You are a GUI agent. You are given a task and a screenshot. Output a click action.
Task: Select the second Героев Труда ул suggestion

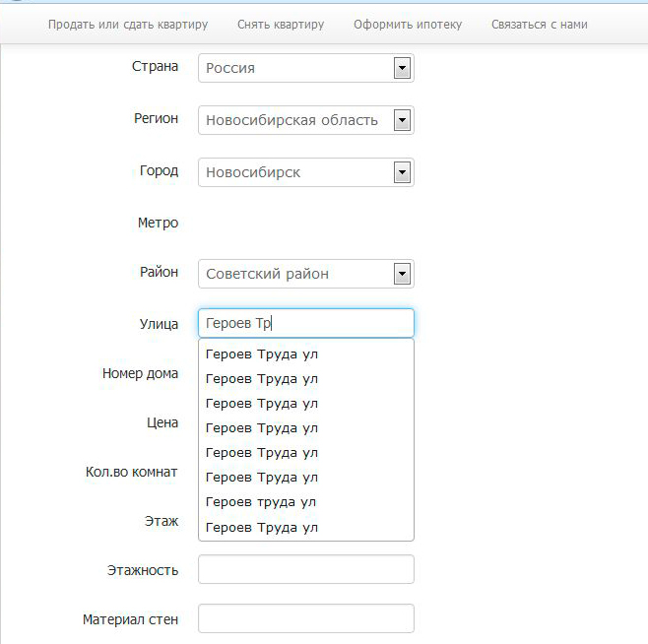pyautogui.click(x=306, y=379)
